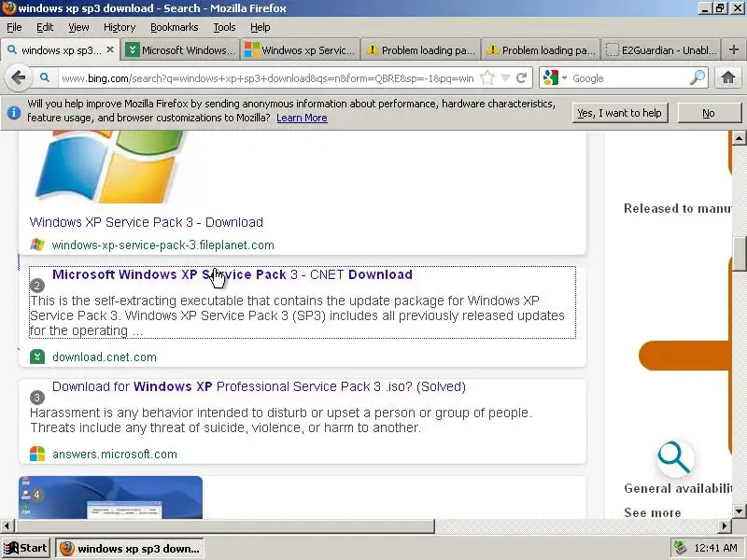
Task: Click the Microsoft four-color favicon
Action: (x=37, y=454)
